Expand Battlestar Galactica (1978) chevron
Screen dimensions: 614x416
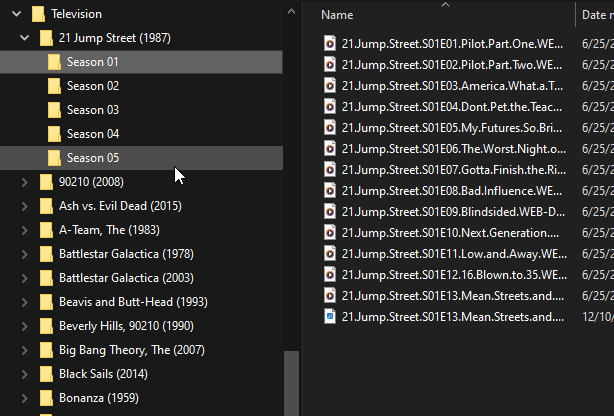24,254
